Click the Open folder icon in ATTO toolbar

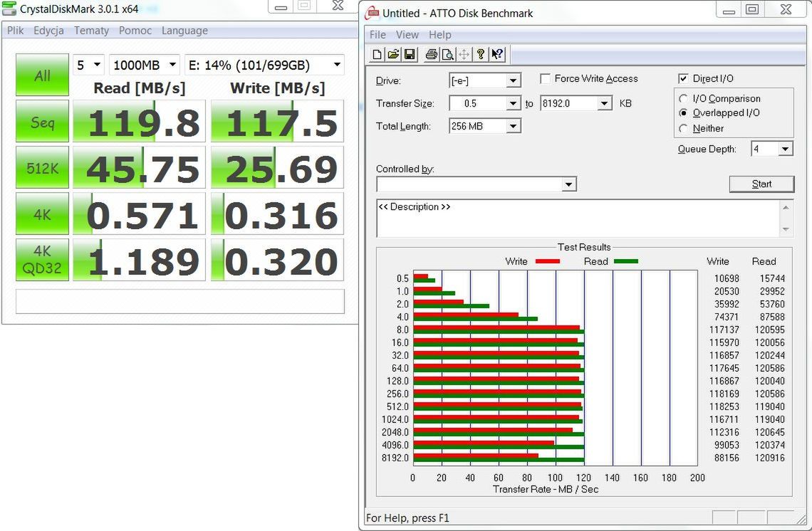[393, 54]
